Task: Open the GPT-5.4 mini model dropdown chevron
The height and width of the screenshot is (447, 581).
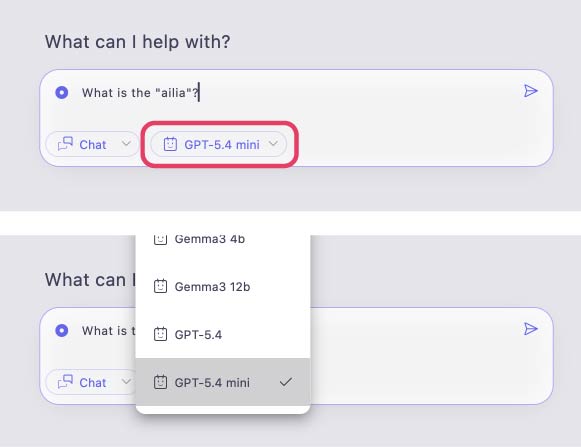Action: [x=273, y=143]
